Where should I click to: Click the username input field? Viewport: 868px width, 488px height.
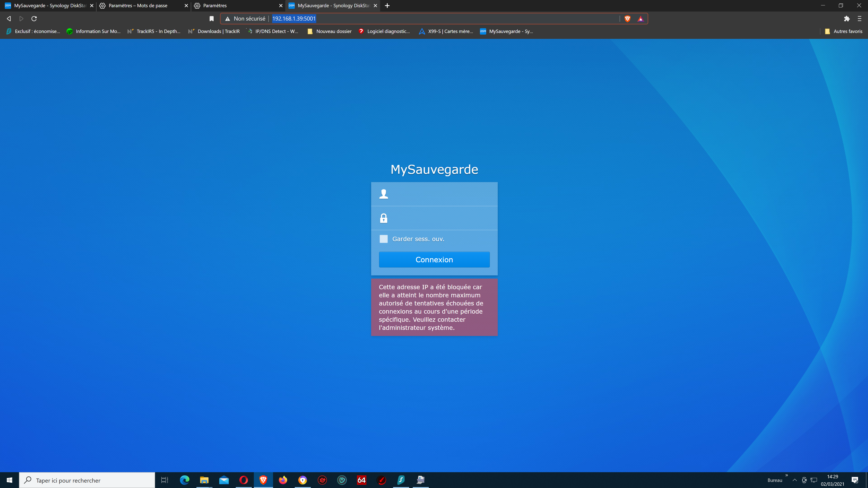point(441,194)
